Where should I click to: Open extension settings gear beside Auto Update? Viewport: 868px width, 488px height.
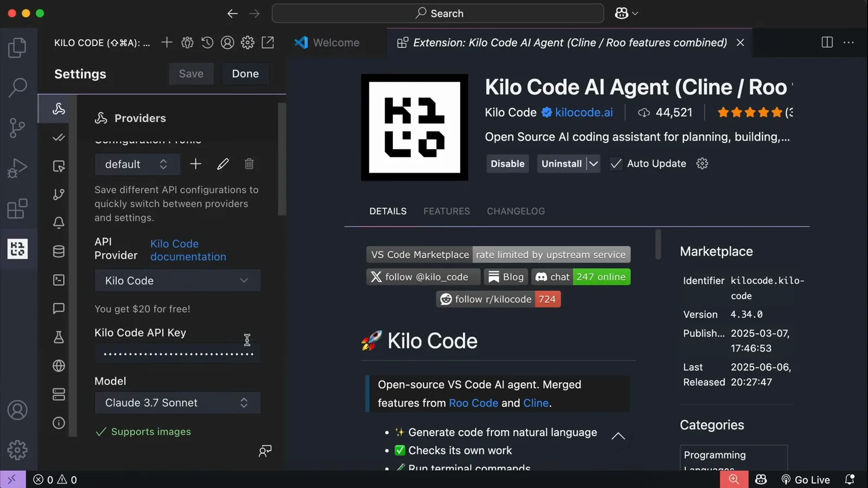click(702, 164)
